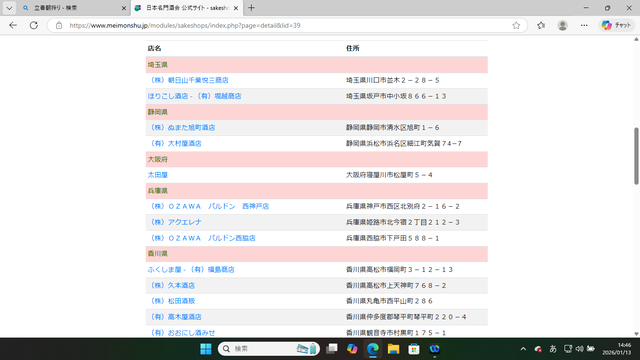This screenshot has height=360, width=640.
Task: Select the 埼玉県 prefecture heading row
Action: point(317,64)
